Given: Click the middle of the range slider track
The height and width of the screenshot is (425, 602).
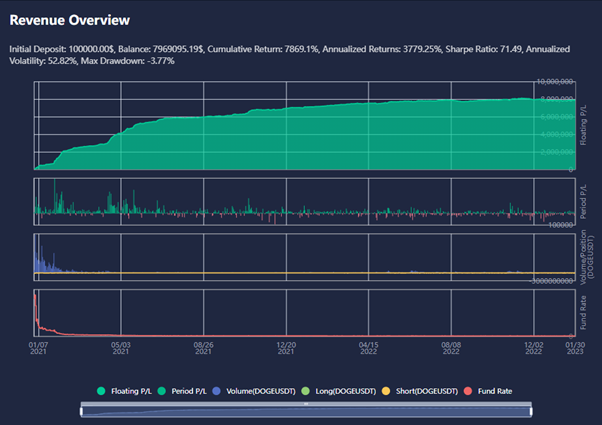Looking at the screenshot, I should tap(306, 412).
